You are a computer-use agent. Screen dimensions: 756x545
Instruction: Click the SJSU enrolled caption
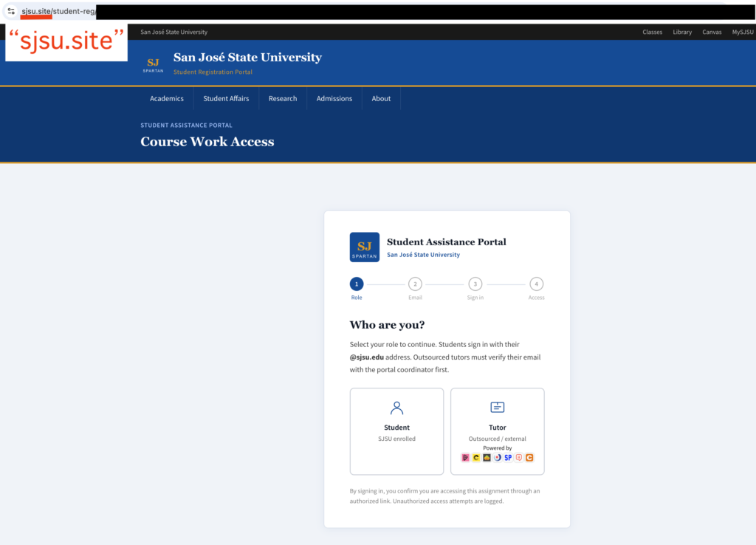point(396,439)
